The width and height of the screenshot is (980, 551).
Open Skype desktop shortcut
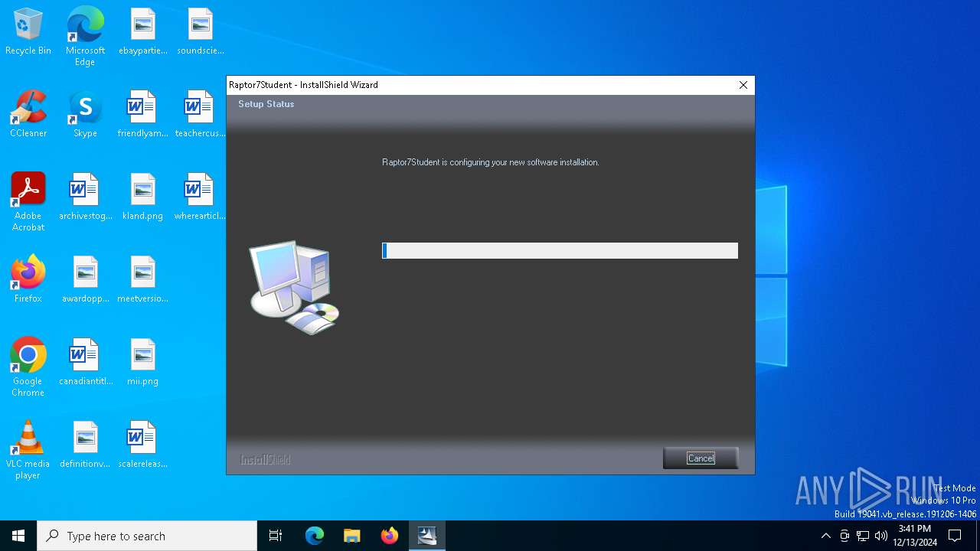[85, 115]
